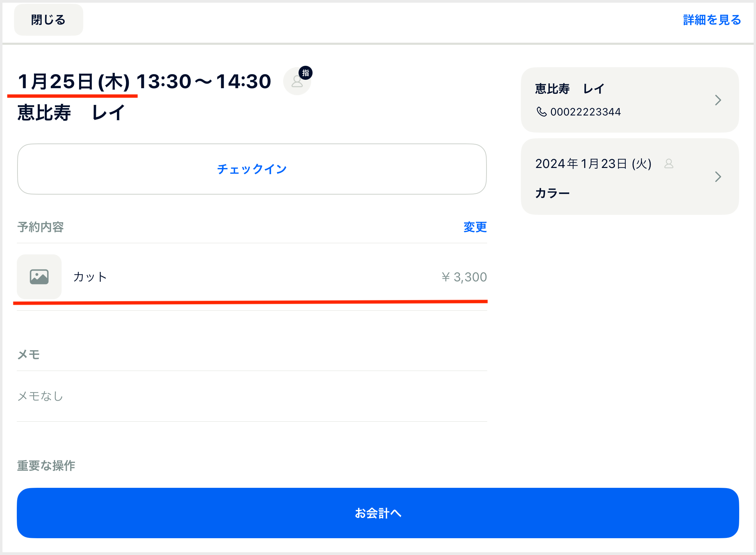Select the カット menu row
The width and height of the screenshot is (756, 555).
coord(245,277)
